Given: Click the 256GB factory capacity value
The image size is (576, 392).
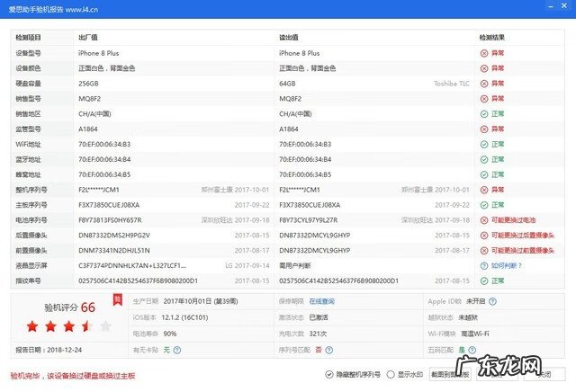Looking at the screenshot, I should click(88, 84).
